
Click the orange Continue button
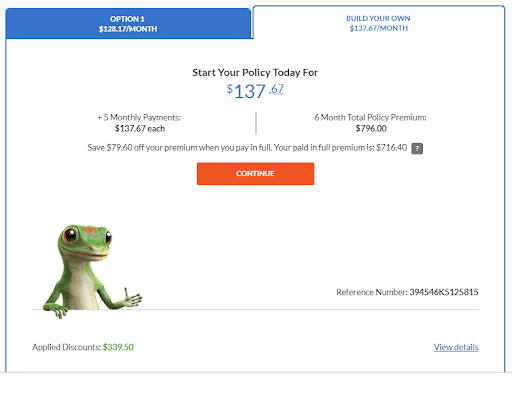pyautogui.click(x=255, y=174)
